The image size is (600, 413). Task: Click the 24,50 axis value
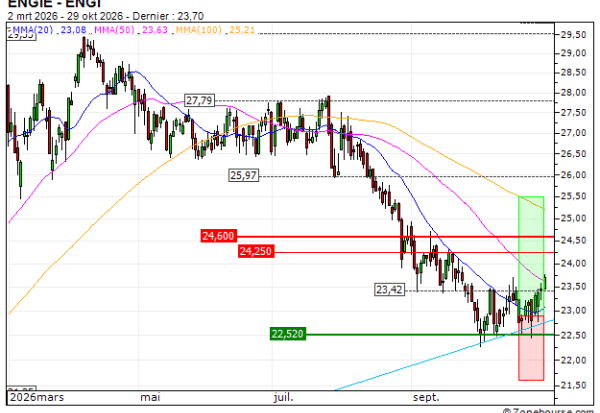(574, 240)
